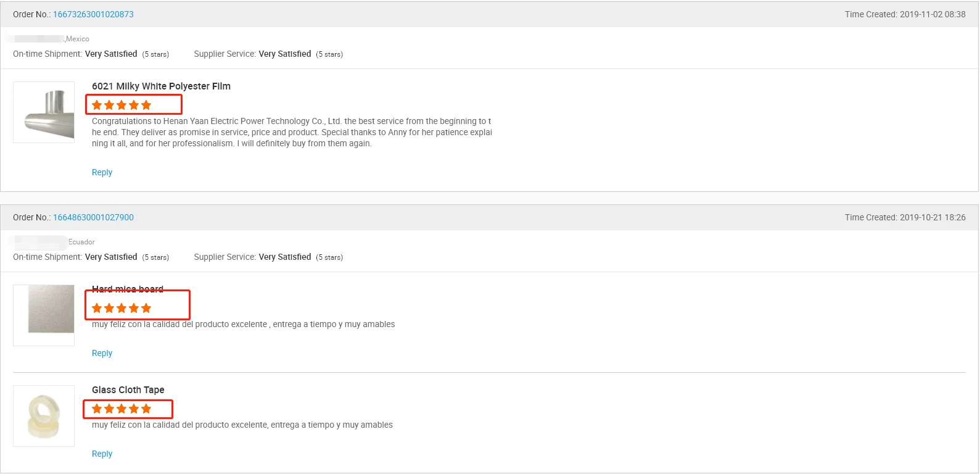Open order number 16648630001027900
Image resolution: width=980 pixels, height=474 pixels.
coord(93,217)
